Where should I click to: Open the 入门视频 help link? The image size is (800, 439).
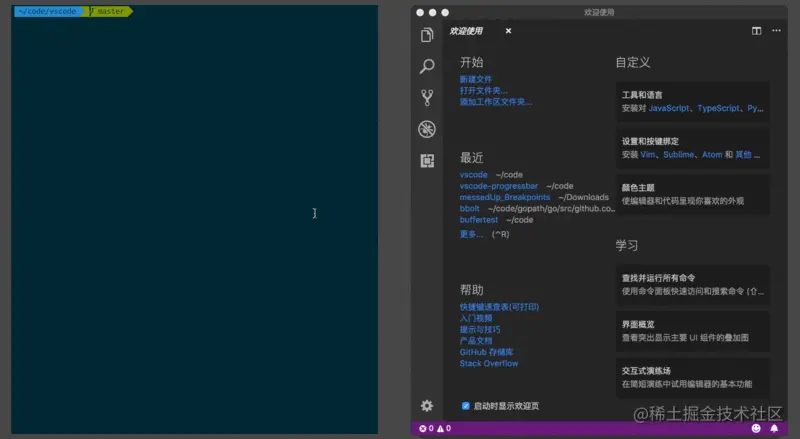click(x=476, y=318)
